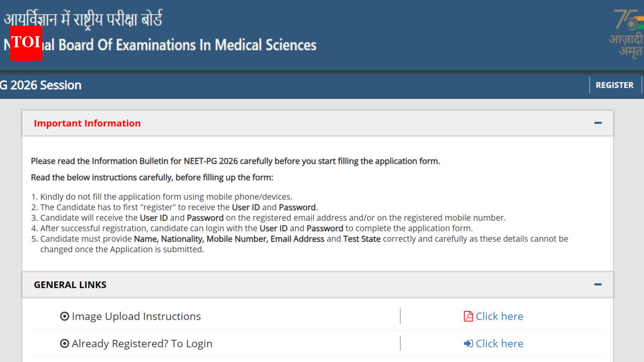Click the Already Registered? To Login label
644x362 pixels.
[x=142, y=343]
